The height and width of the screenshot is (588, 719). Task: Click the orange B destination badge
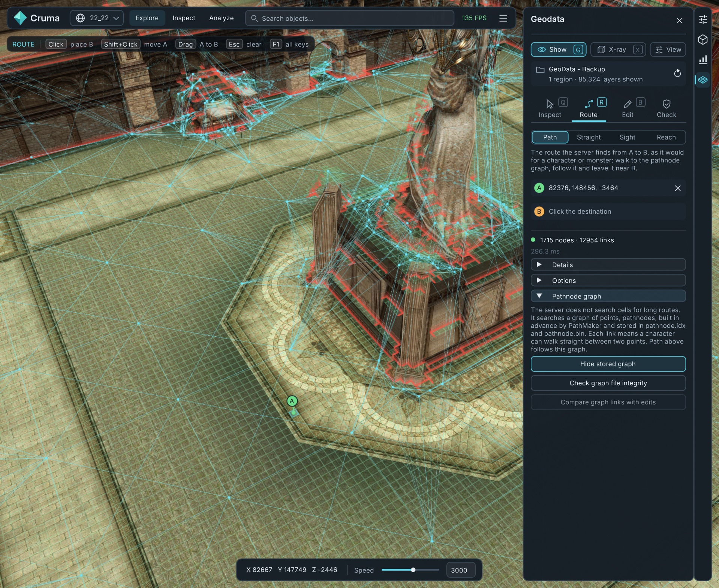tap(539, 211)
